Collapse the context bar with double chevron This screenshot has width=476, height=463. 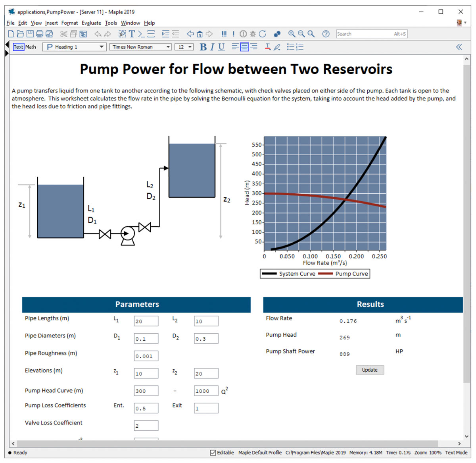pos(459,47)
